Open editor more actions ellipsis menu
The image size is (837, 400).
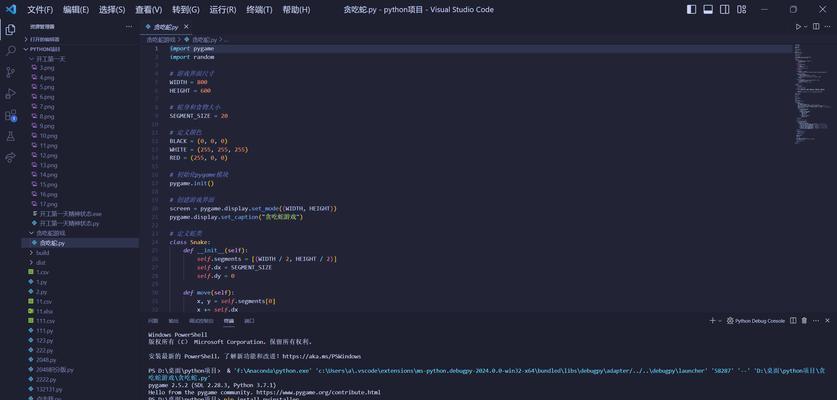pyautogui.click(x=827, y=27)
